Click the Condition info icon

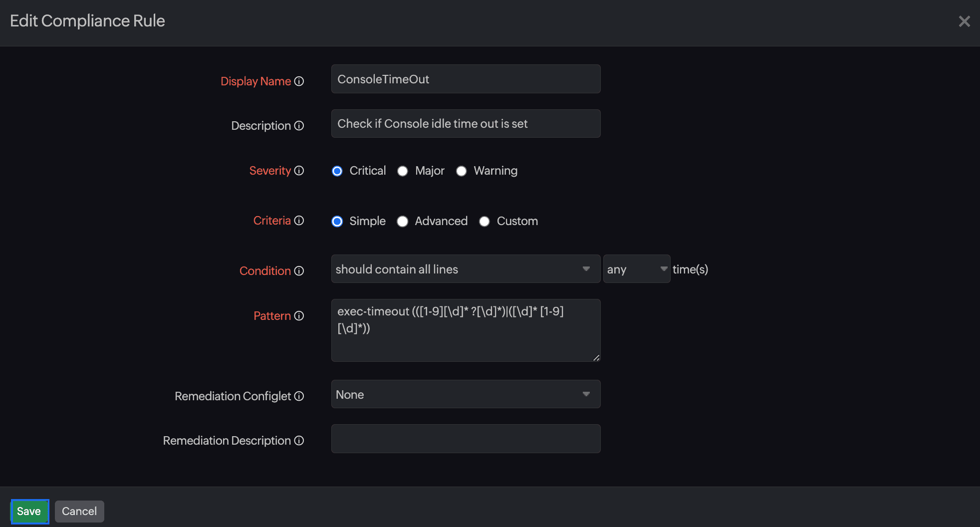(299, 271)
